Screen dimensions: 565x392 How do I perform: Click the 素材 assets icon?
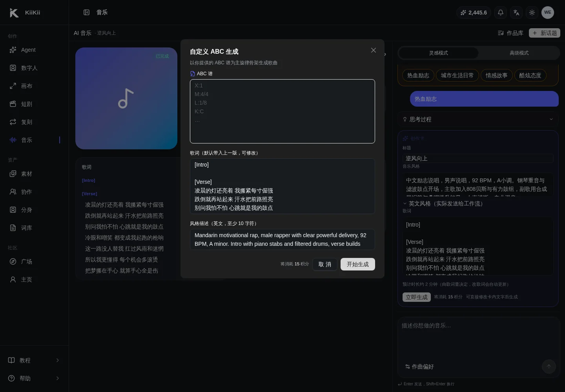(13, 174)
